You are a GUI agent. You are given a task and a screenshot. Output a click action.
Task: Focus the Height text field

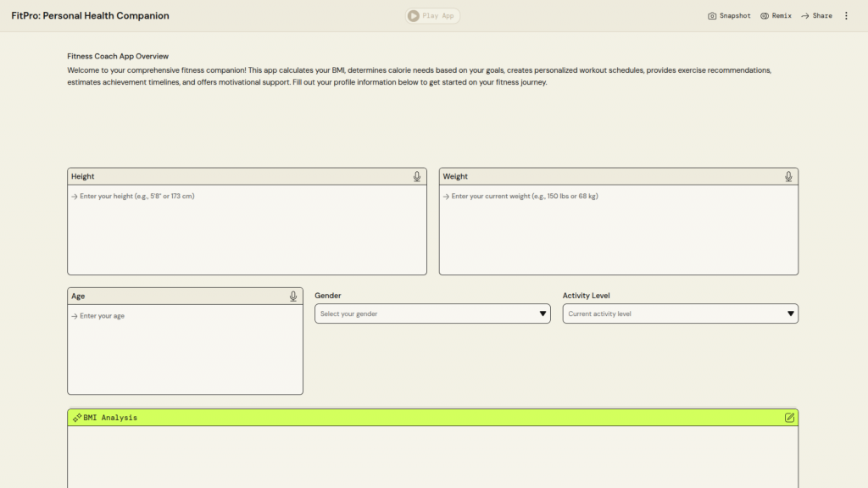click(247, 229)
